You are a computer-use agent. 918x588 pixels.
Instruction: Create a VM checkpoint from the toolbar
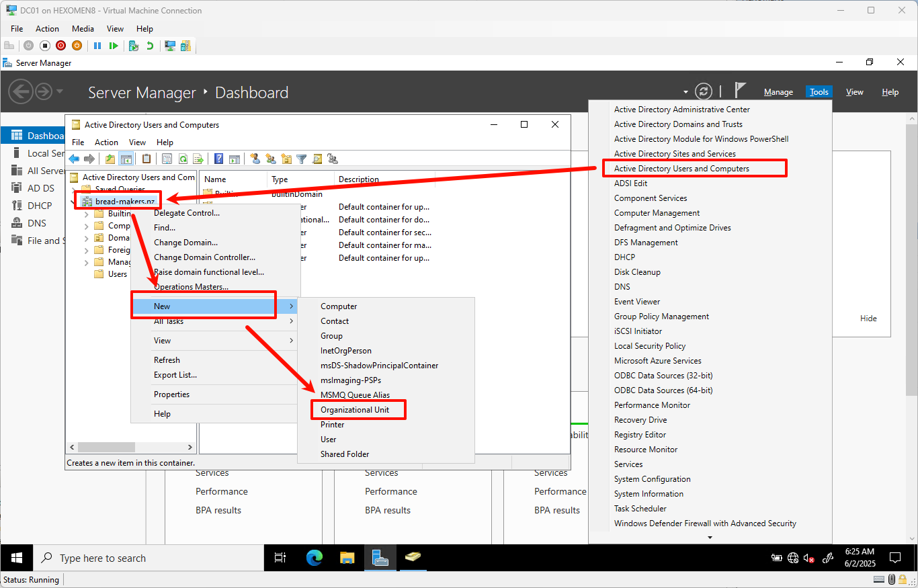(x=134, y=46)
